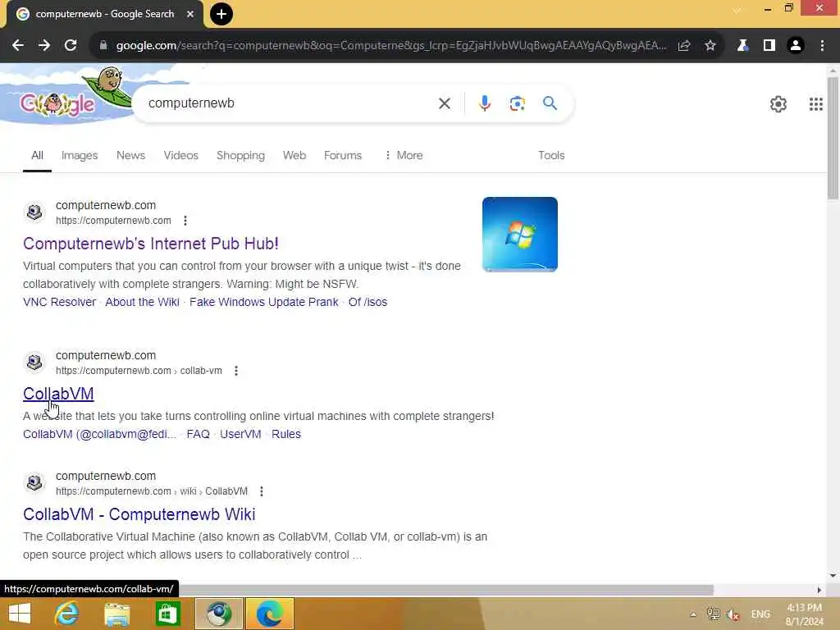Clear the search box with X
Screen dimensions: 840x630
click(445, 103)
